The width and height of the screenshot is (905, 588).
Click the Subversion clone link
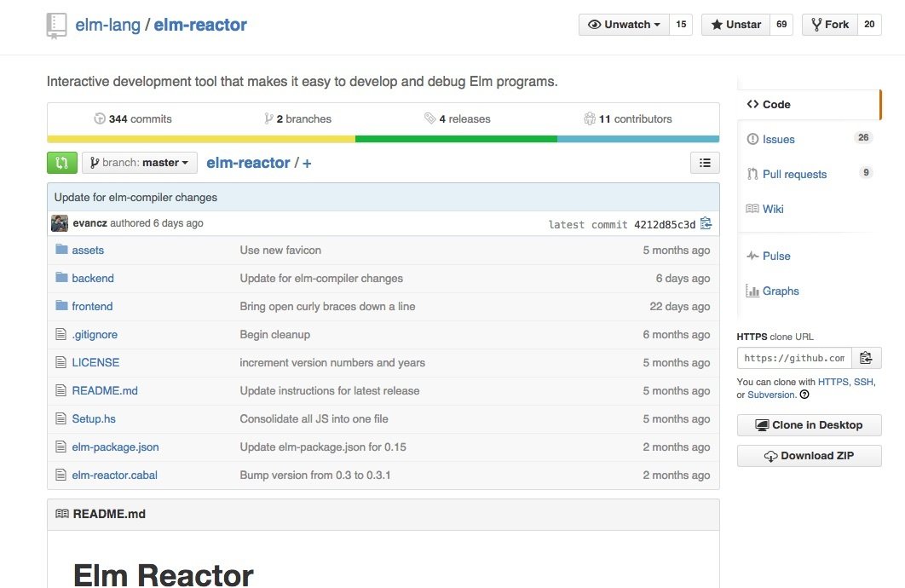click(x=771, y=395)
